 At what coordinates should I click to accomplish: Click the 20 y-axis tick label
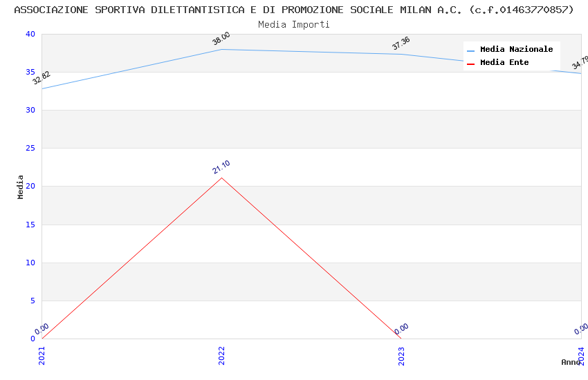coord(30,187)
